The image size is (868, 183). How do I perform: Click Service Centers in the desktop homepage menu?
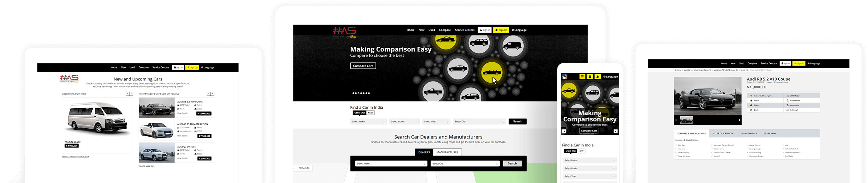click(465, 30)
